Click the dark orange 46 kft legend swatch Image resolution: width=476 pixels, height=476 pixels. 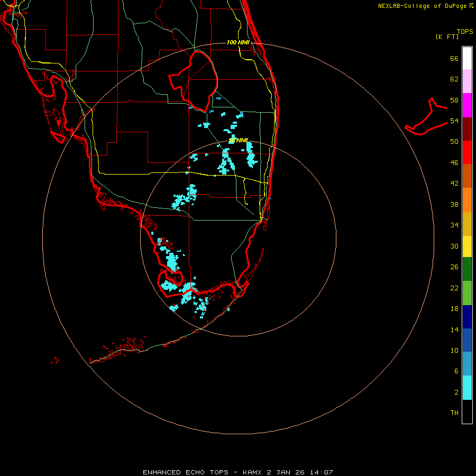[467, 176]
